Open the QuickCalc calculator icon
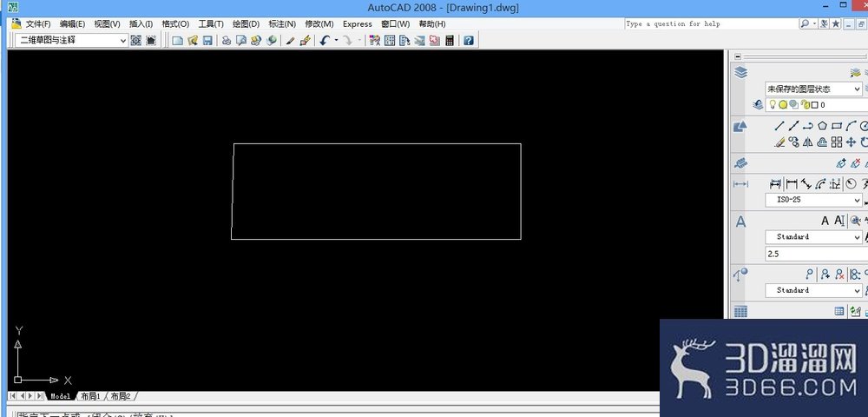868x417 pixels. tap(450, 41)
